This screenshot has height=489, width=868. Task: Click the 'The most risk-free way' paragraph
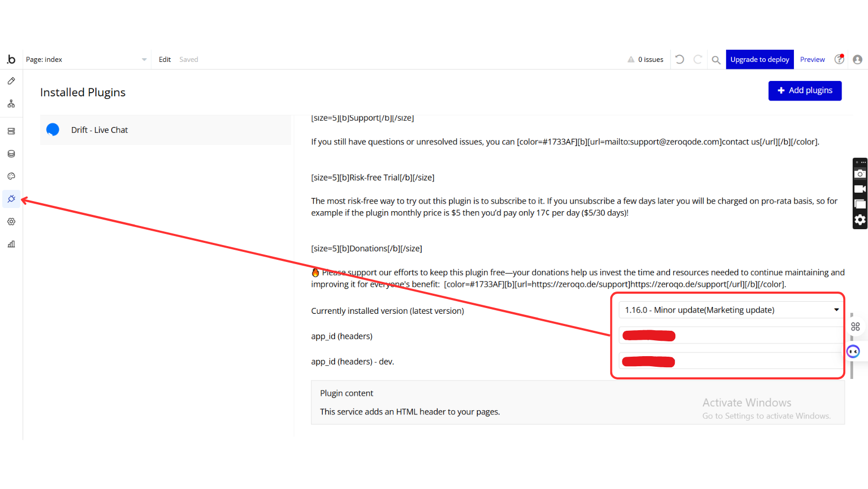pyautogui.click(x=574, y=207)
